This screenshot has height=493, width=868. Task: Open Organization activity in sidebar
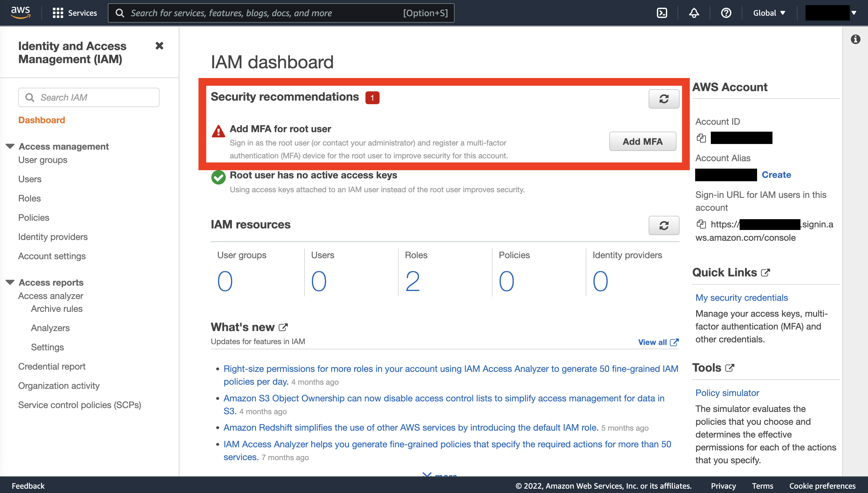(x=59, y=386)
